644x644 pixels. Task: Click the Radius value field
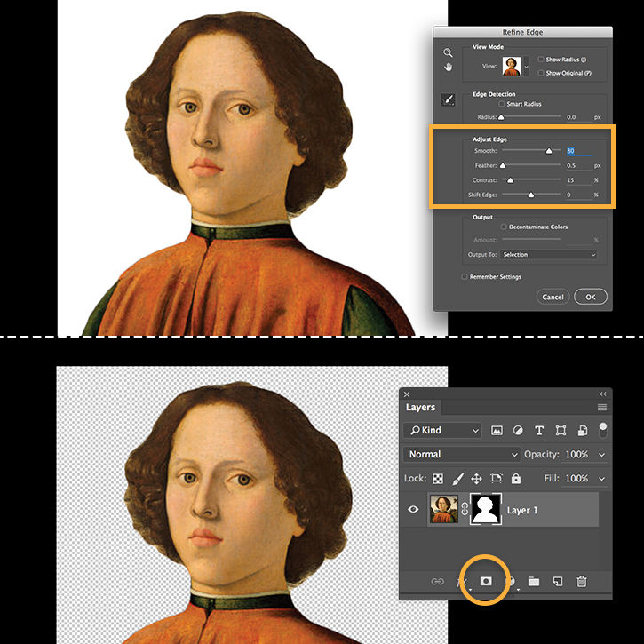pyautogui.click(x=577, y=117)
